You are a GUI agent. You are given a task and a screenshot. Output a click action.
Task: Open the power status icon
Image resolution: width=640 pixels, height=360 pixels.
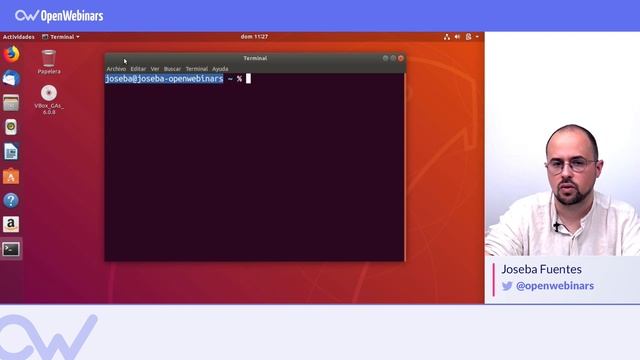469,37
